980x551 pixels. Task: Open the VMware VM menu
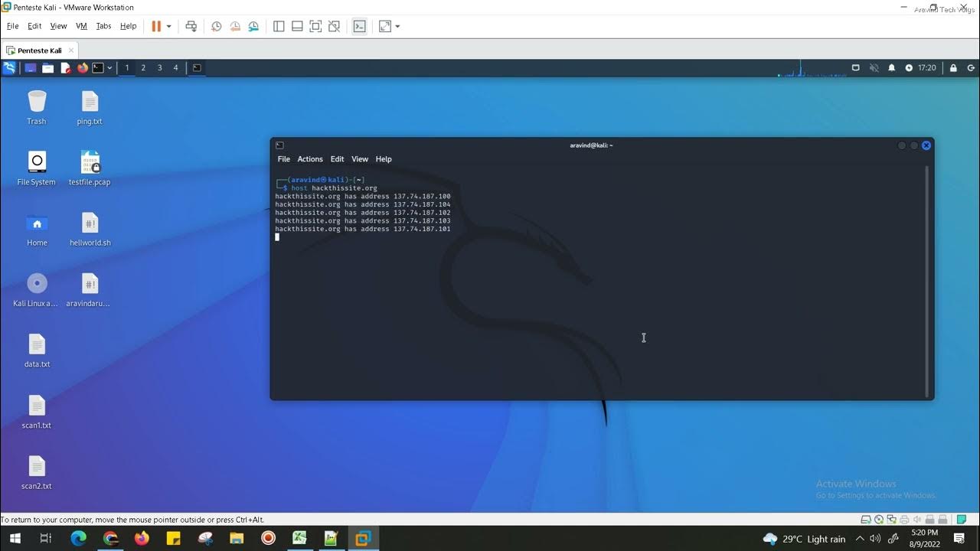(81, 26)
